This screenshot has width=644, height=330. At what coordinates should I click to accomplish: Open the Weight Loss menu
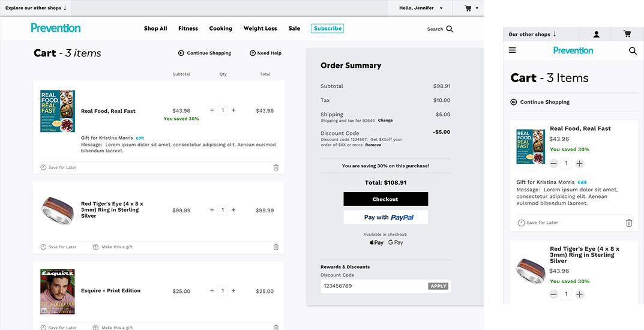click(x=260, y=29)
